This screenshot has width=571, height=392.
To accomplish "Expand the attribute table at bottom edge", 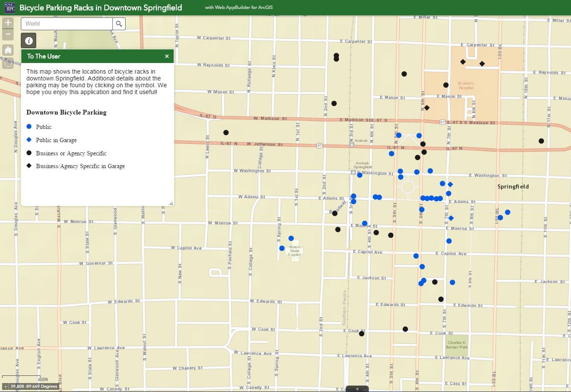I will (x=357, y=389).
